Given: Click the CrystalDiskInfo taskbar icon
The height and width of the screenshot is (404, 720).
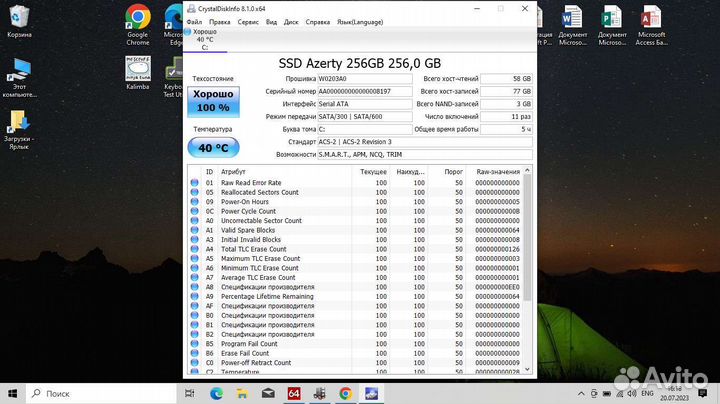Looking at the screenshot, I should pos(371,393).
